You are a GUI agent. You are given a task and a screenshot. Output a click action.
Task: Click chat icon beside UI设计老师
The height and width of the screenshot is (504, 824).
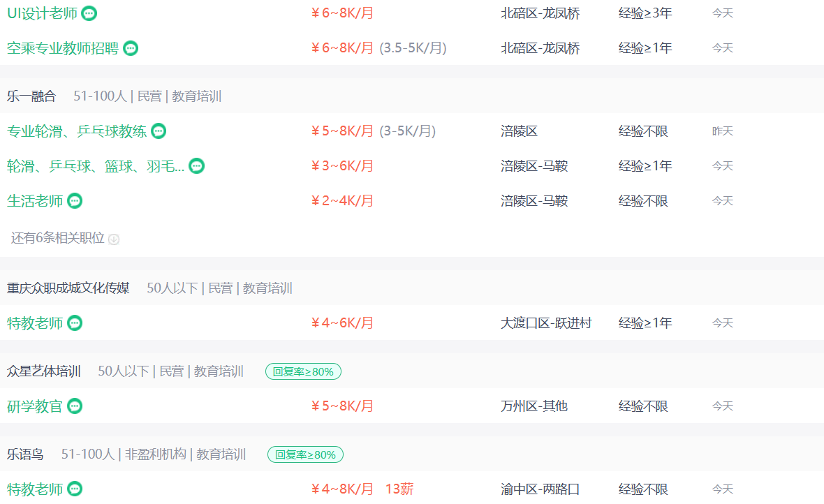89,13
